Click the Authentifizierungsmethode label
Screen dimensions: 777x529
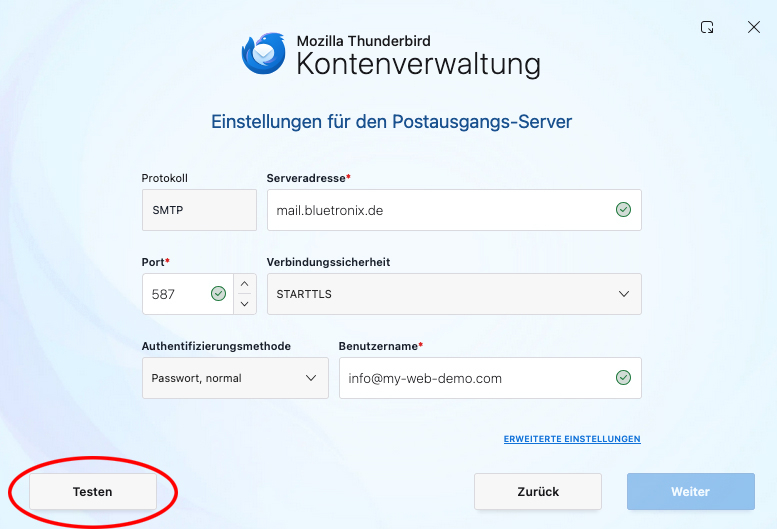pyautogui.click(x=216, y=346)
